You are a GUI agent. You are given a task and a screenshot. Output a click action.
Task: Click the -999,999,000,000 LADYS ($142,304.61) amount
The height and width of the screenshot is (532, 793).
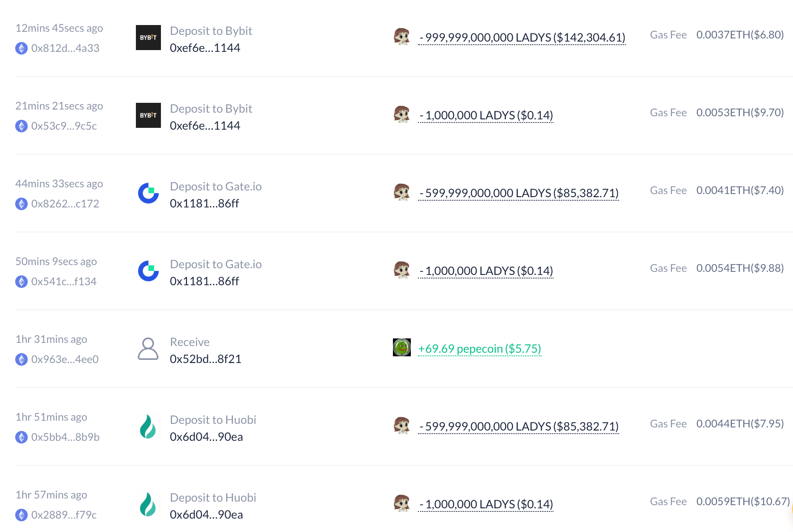point(521,38)
